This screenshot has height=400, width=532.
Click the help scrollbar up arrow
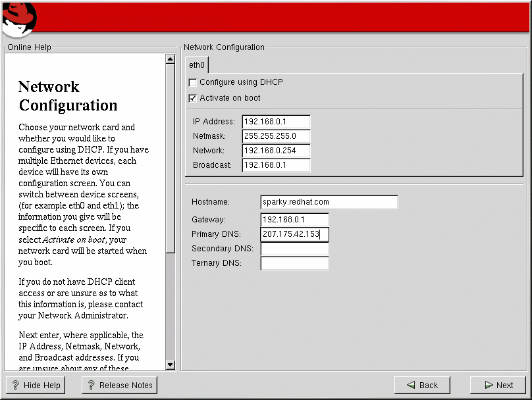pos(171,59)
